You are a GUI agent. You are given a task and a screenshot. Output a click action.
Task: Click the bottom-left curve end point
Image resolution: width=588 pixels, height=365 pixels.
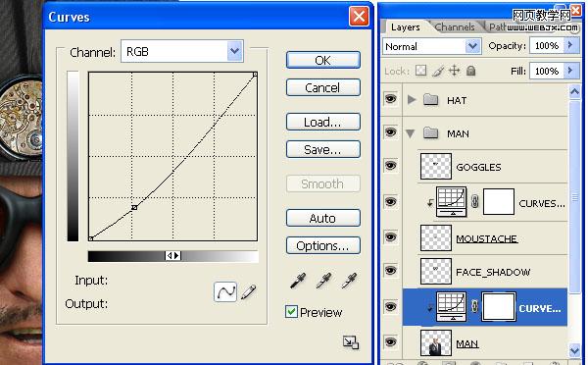91,238
